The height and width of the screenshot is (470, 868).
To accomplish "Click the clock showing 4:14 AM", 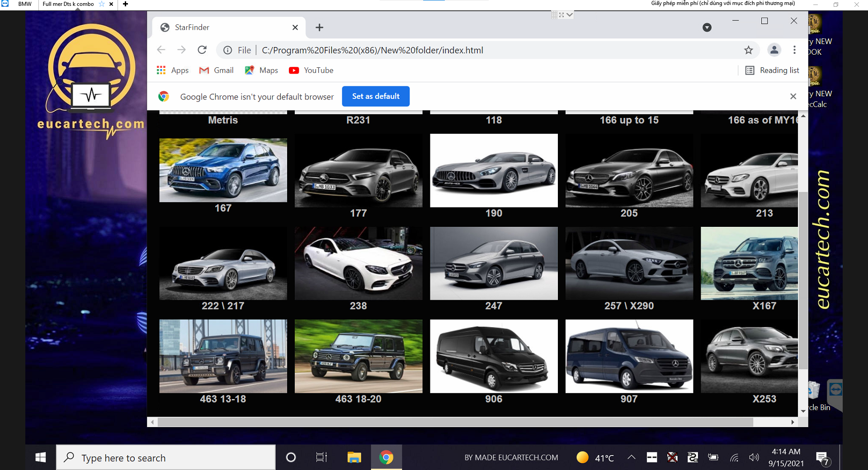I will point(786,457).
